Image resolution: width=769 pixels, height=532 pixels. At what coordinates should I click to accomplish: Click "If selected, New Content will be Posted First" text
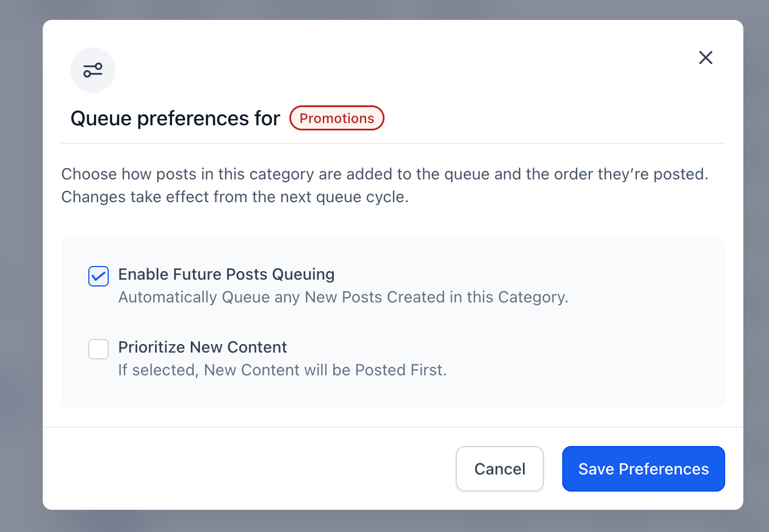point(282,370)
